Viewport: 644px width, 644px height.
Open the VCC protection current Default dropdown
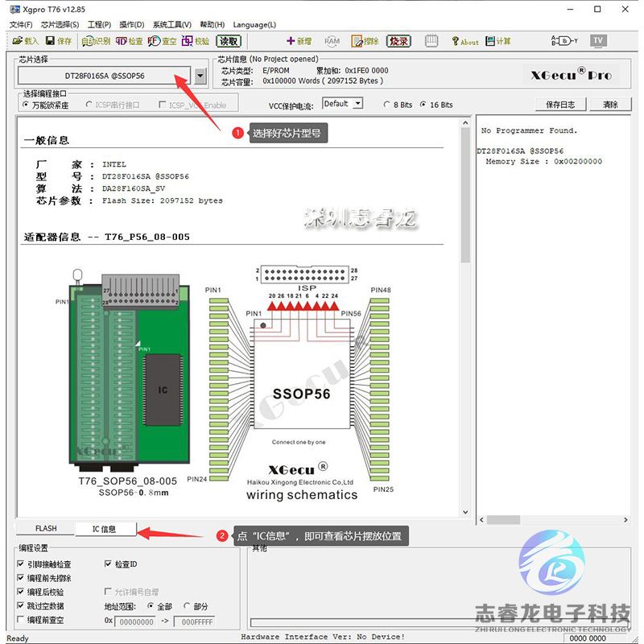coord(343,104)
